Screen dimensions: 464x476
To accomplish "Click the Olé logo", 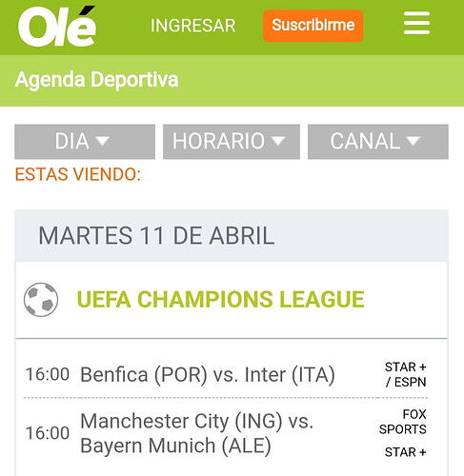I will [x=57, y=27].
